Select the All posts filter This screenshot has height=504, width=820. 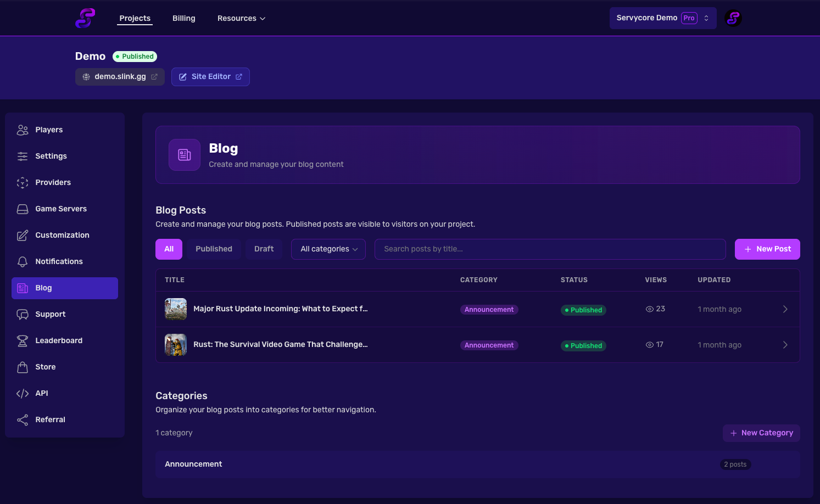click(169, 249)
